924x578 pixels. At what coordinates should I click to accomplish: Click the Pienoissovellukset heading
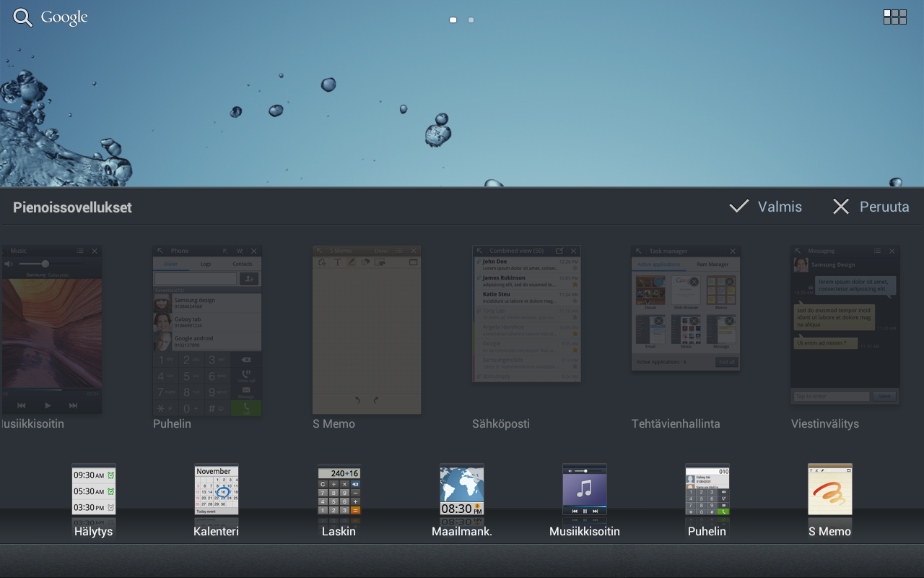(x=72, y=207)
